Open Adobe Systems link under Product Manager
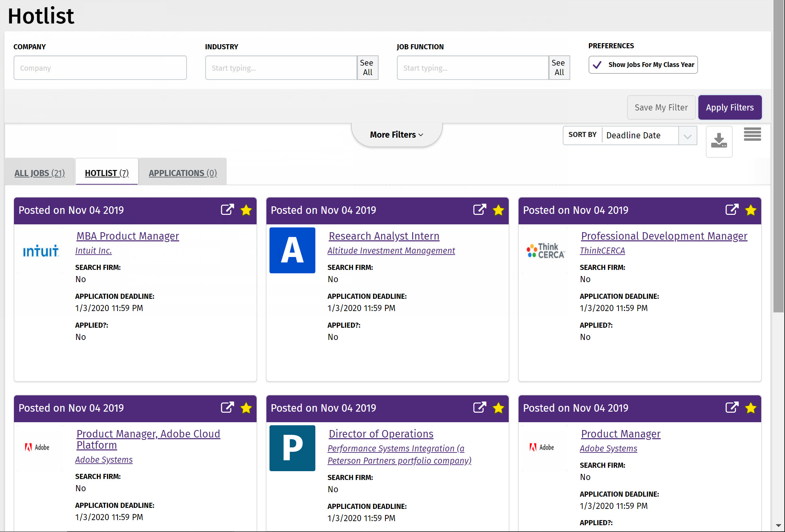Screen dimensions: 785x532 click(x=608, y=448)
